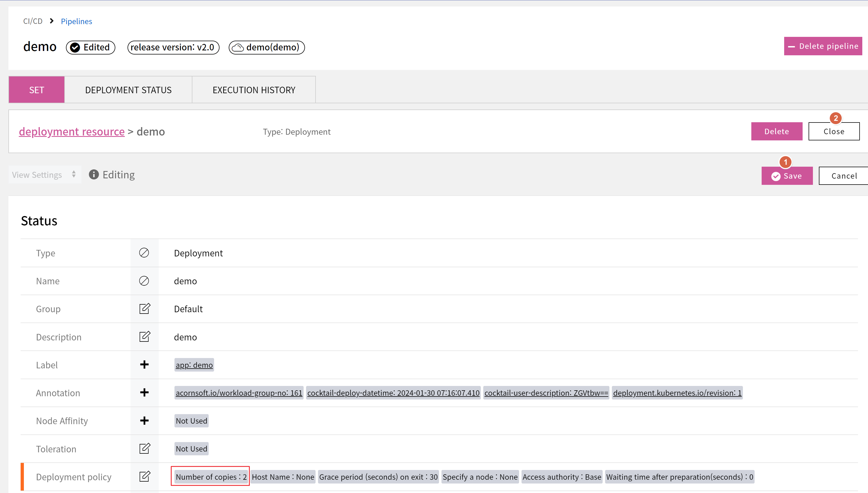Switch to the Deployment Status tab

coord(128,90)
